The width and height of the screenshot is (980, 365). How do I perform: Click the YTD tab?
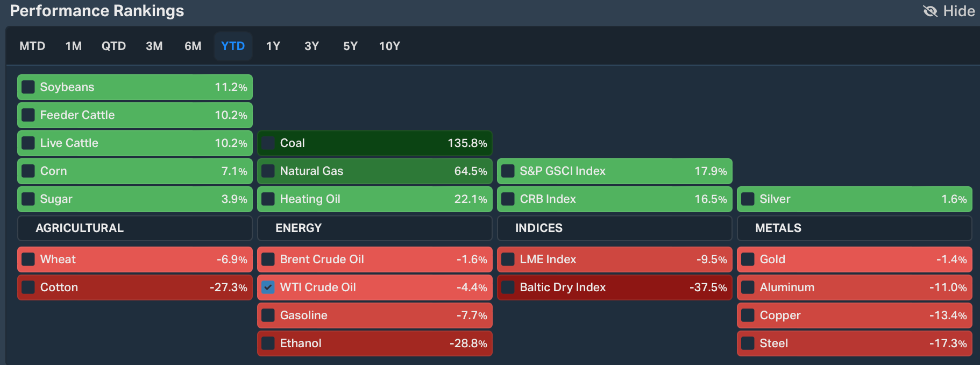pyautogui.click(x=233, y=46)
